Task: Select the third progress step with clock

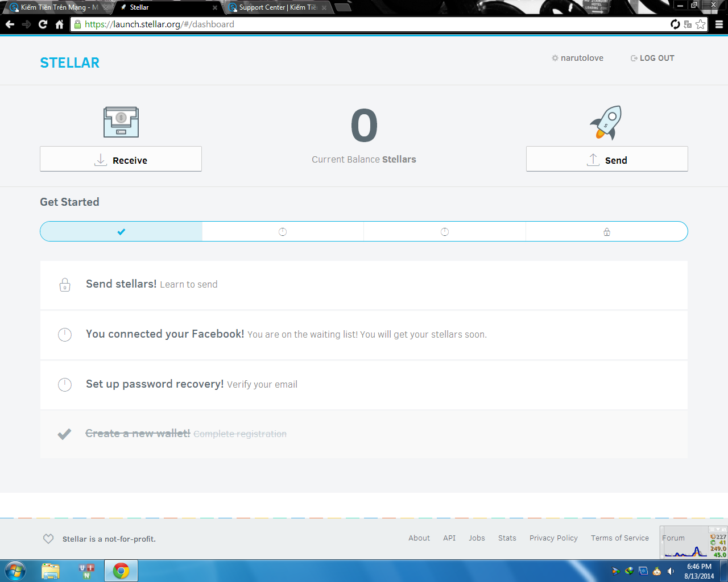Action: coord(445,231)
